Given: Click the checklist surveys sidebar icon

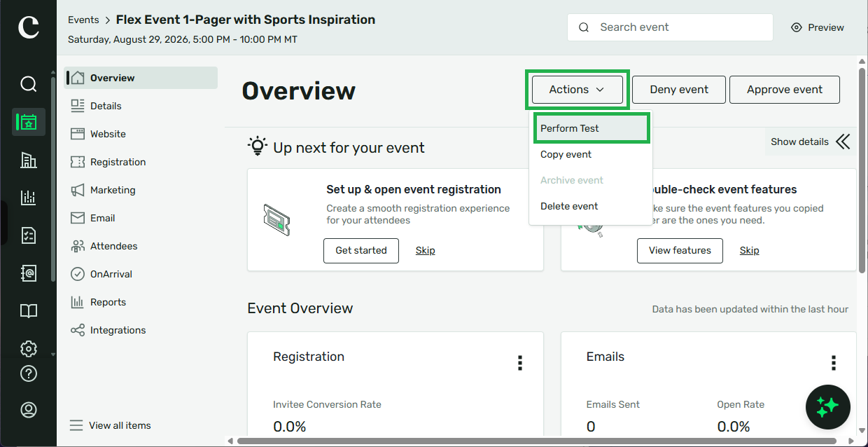Looking at the screenshot, I should click(x=28, y=235).
